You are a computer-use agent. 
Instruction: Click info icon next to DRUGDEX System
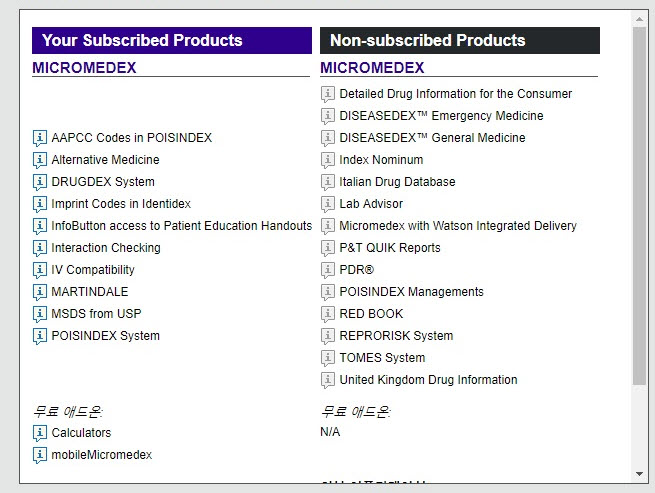tap(40, 182)
